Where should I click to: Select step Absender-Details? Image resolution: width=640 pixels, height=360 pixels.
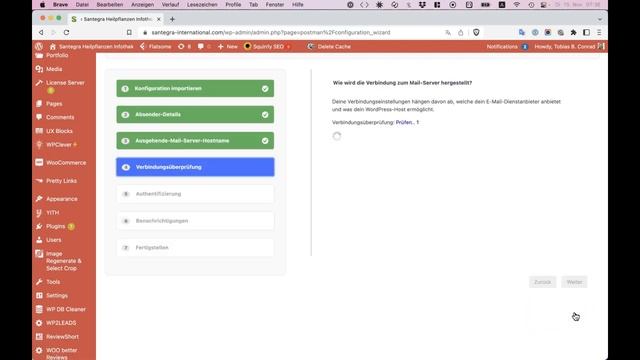(x=195, y=115)
